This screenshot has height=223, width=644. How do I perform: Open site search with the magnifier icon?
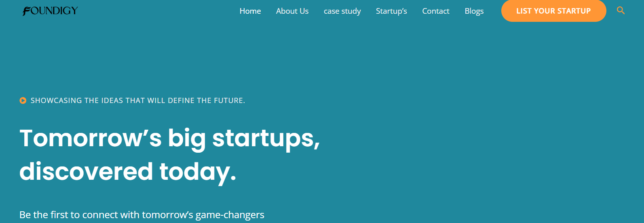tap(621, 11)
